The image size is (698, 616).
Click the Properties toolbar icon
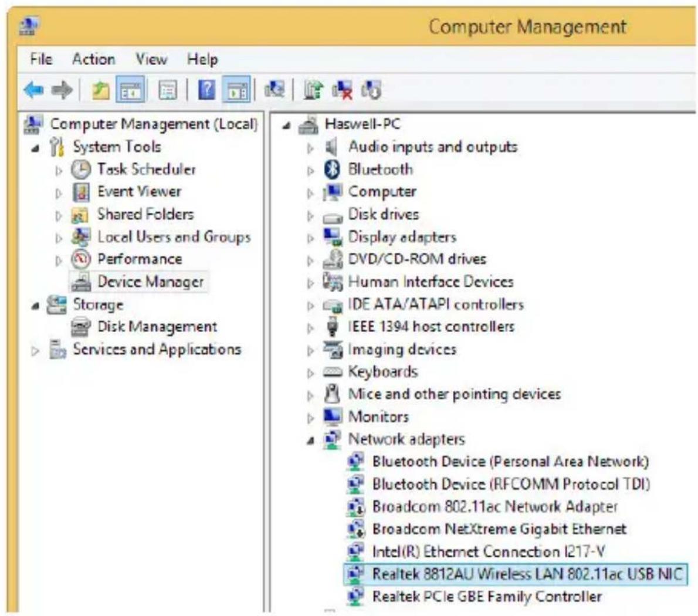point(167,89)
